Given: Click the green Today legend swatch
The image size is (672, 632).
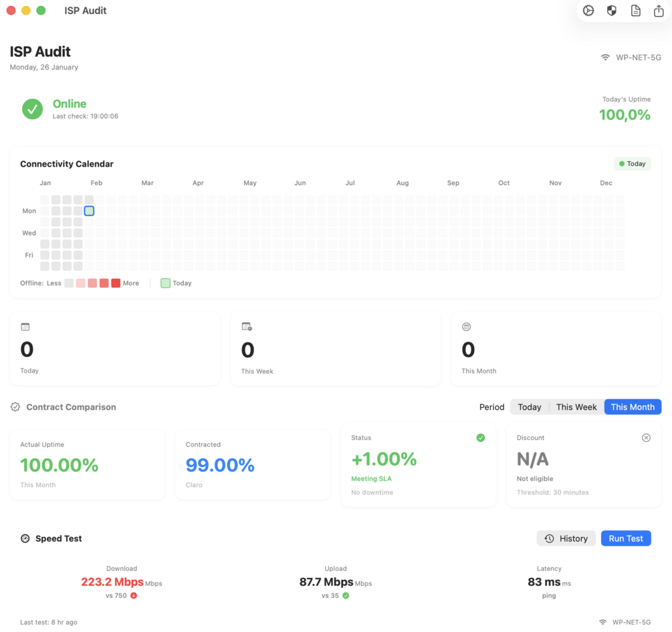Looking at the screenshot, I should click(165, 284).
